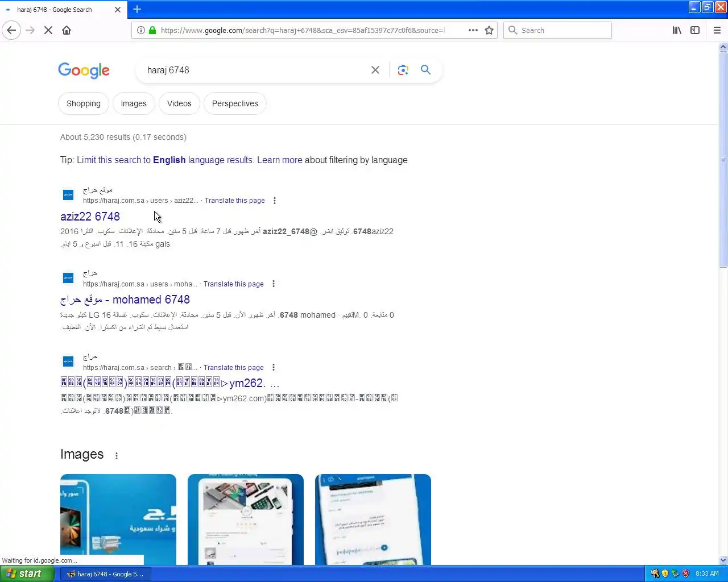This screenshot has width=728, height=582.
Task: Bookmark this page with the star
Action: pos(489,30)
